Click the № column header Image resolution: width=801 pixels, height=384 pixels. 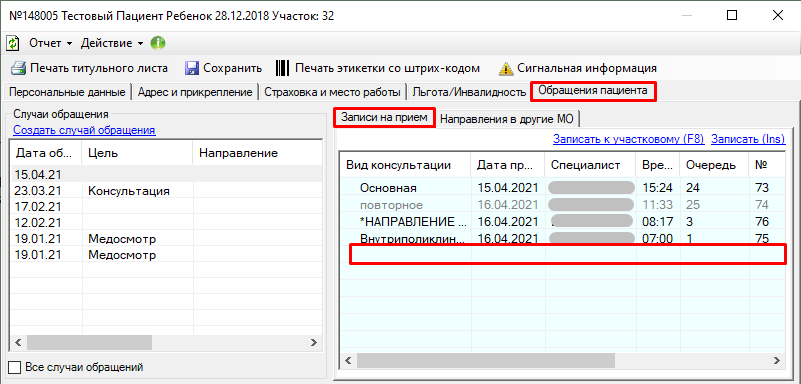click(x=767, y=164)
